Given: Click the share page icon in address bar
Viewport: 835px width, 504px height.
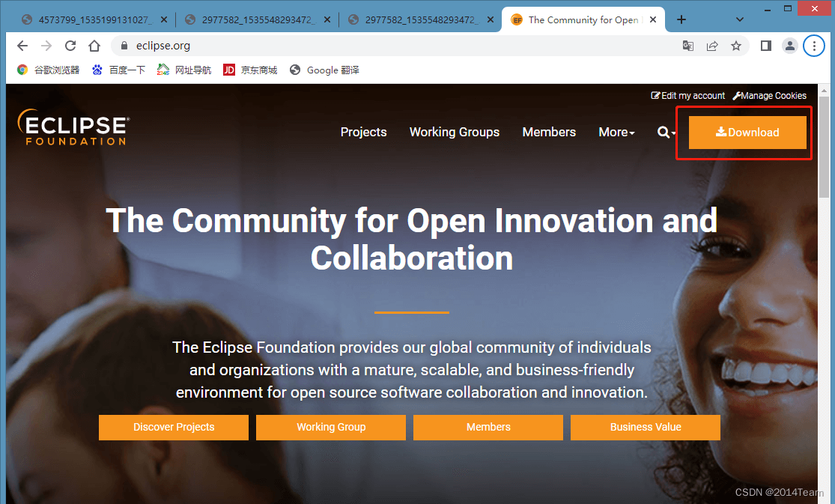Looking at the screenshot, I should coord(712,46).
